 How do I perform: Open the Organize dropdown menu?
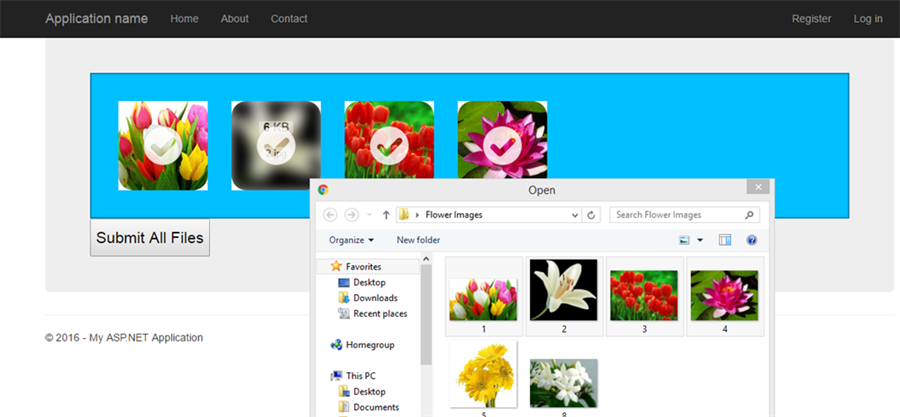pyautogui.click(x=351, y=240)
